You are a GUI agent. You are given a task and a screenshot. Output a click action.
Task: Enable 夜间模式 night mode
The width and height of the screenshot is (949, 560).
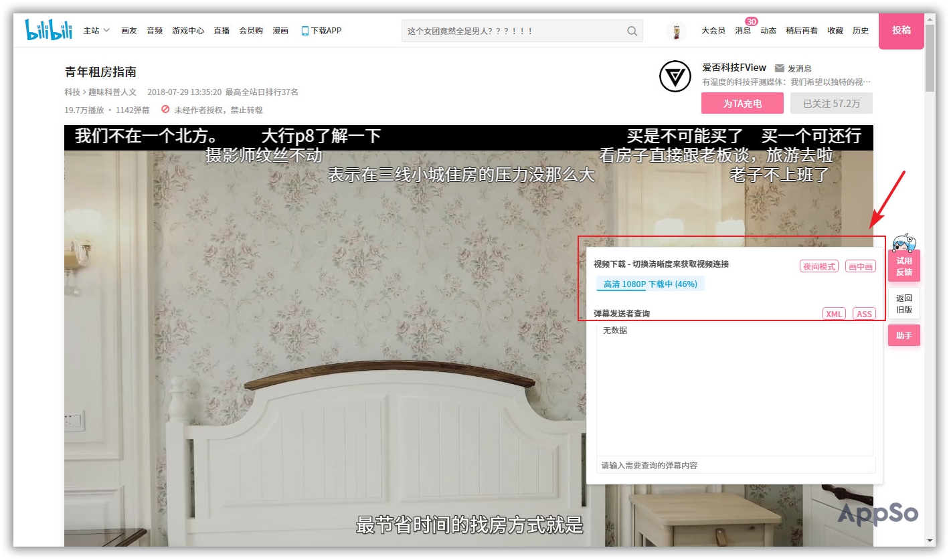click(x=818, y=266)
